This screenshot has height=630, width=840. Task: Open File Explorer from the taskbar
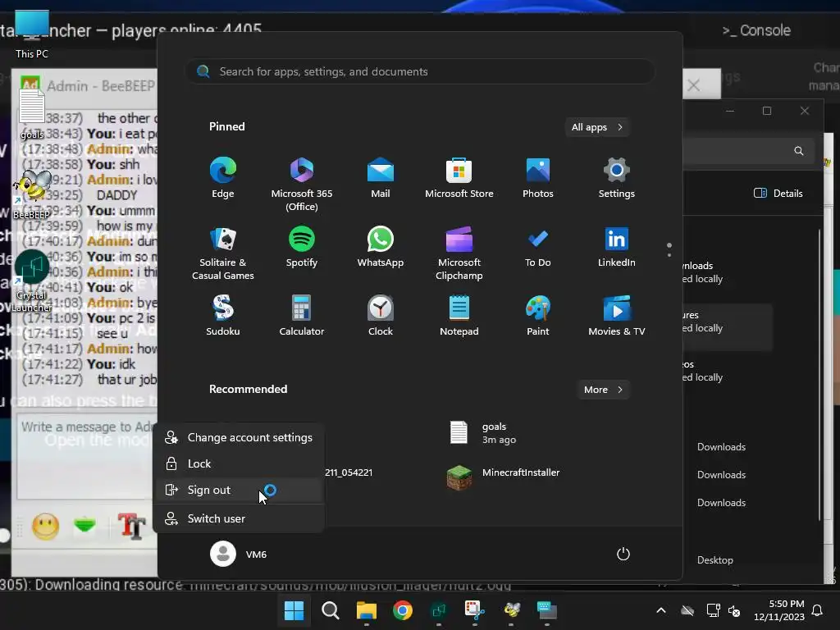coord(367,610)
